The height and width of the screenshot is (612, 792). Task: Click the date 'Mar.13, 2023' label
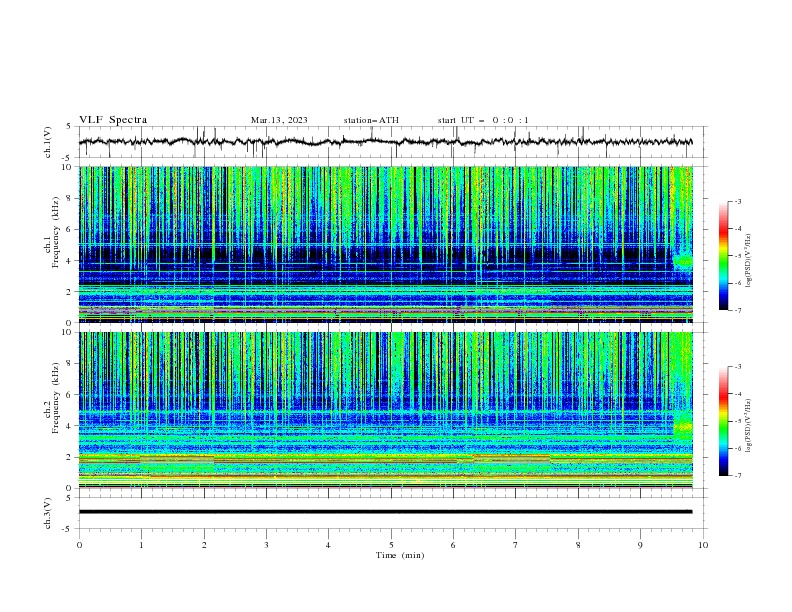click(x=279, y=120)
